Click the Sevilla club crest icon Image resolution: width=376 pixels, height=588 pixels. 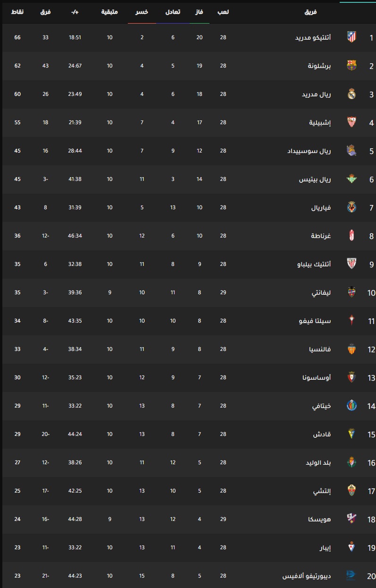point(351,122)
